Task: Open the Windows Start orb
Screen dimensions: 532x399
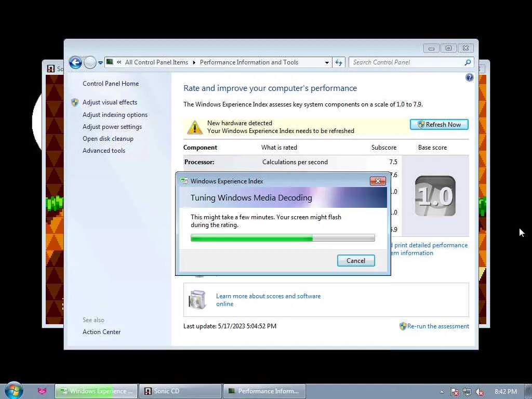Action: 14,391
